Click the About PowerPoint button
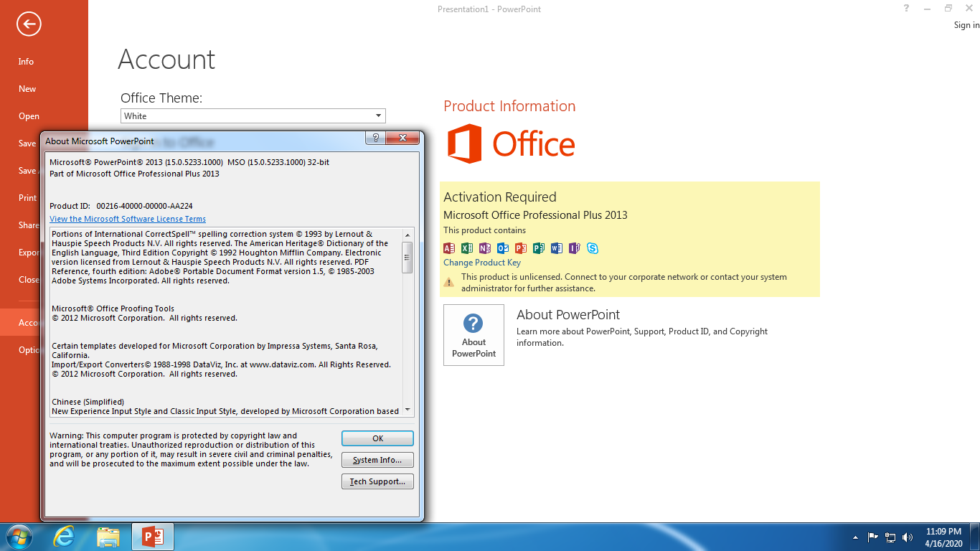The height and width of the screenshot is (551, 980). pos(473,335)
